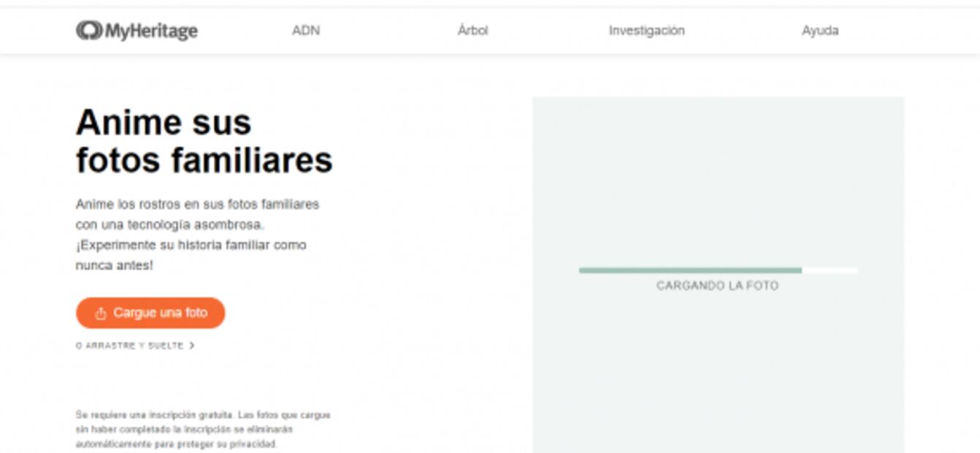Image resolution: width=980 pixels, height=453 pixels.
Task: Click the white unfilled end of the progress bar
Action: [x=830, y=270]
